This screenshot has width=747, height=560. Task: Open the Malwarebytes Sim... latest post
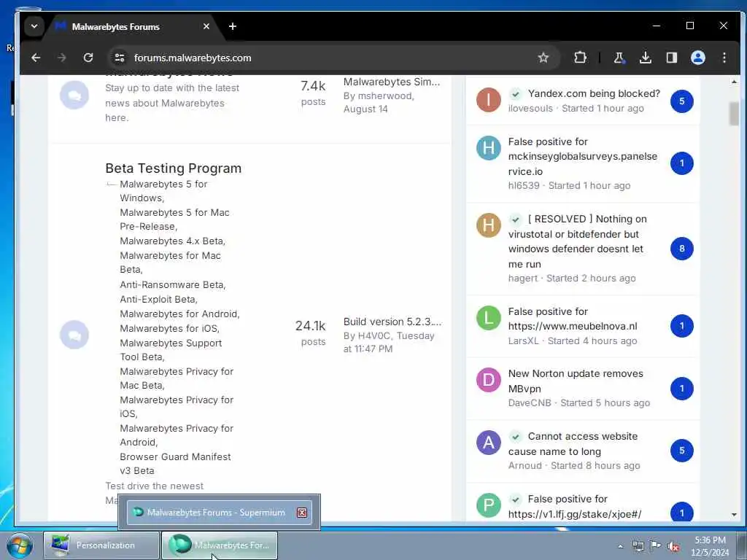[392, 82]
